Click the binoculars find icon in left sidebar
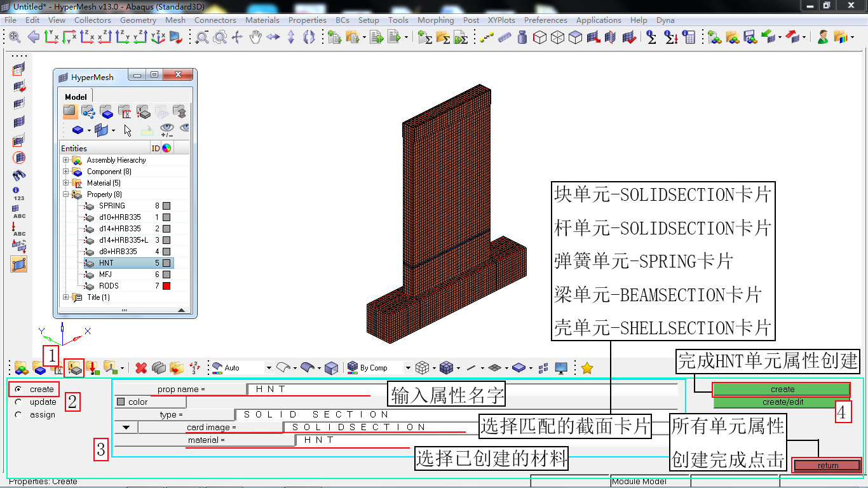 [19, 175]
